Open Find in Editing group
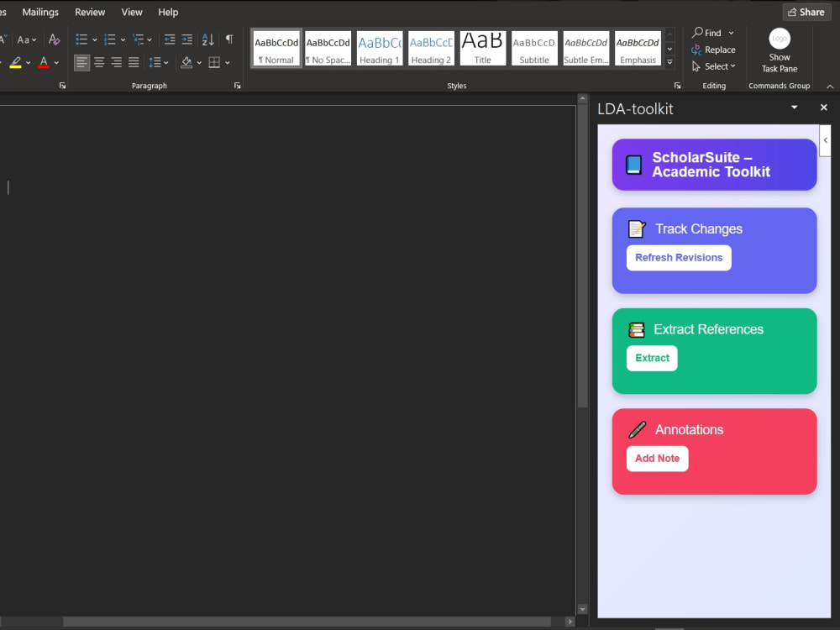 (712, 33)
